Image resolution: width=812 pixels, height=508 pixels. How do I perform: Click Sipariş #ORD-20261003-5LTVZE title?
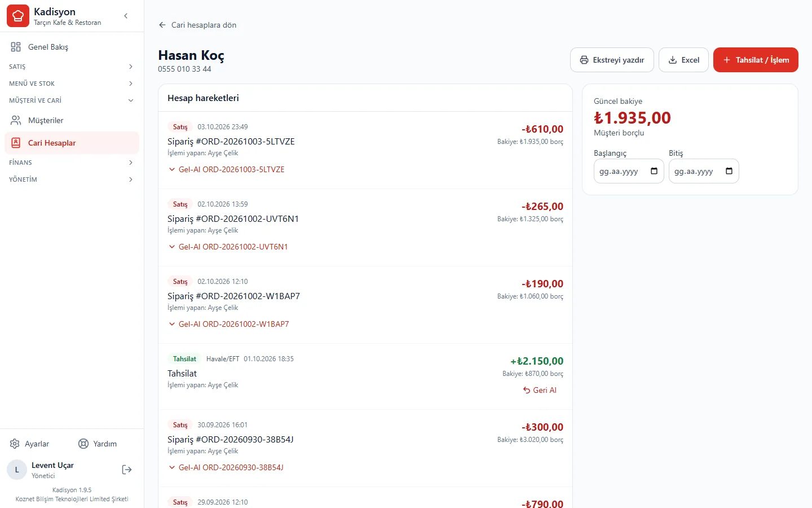pyautogui.click(x=231, y=141)
